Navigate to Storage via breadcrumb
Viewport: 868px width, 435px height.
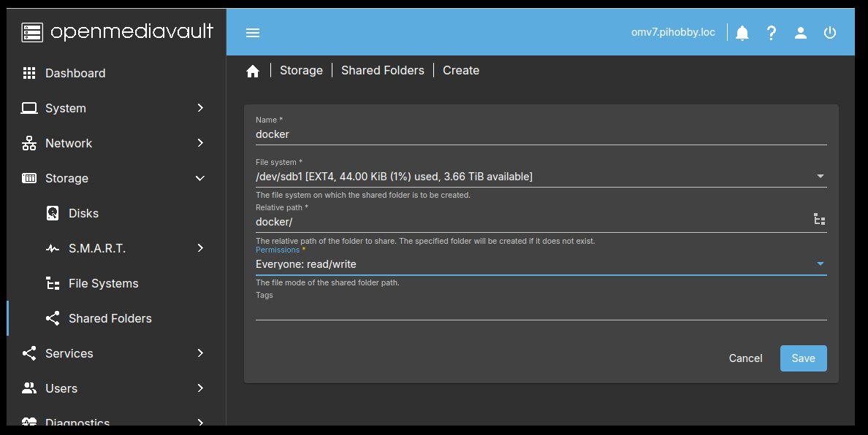[x=301, y=69]
